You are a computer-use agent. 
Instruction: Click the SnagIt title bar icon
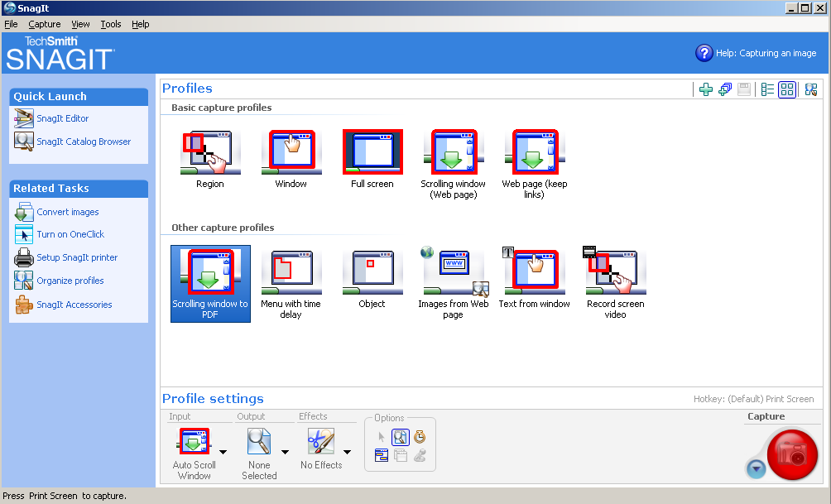[10, 8]
